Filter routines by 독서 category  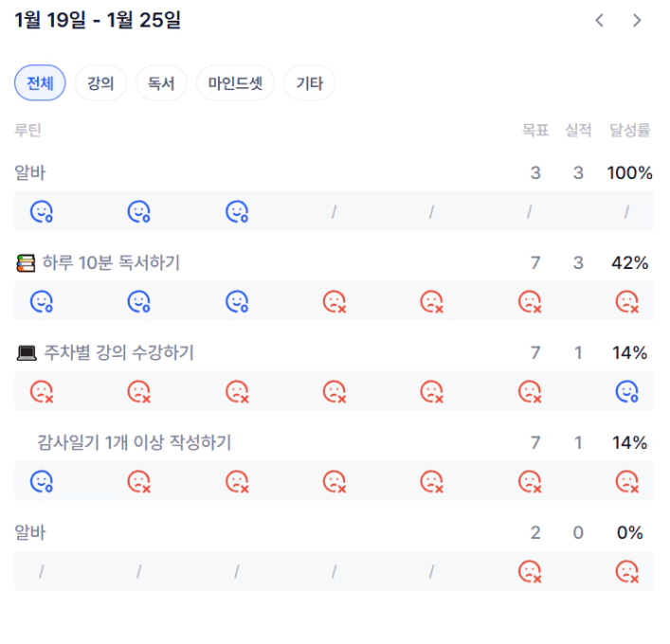pyautogui.click(x=161, y=83)
